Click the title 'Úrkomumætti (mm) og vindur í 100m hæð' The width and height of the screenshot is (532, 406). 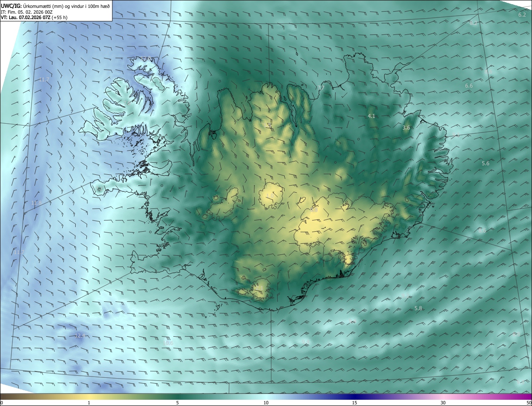pyautogui.click(x=66, y=6)
